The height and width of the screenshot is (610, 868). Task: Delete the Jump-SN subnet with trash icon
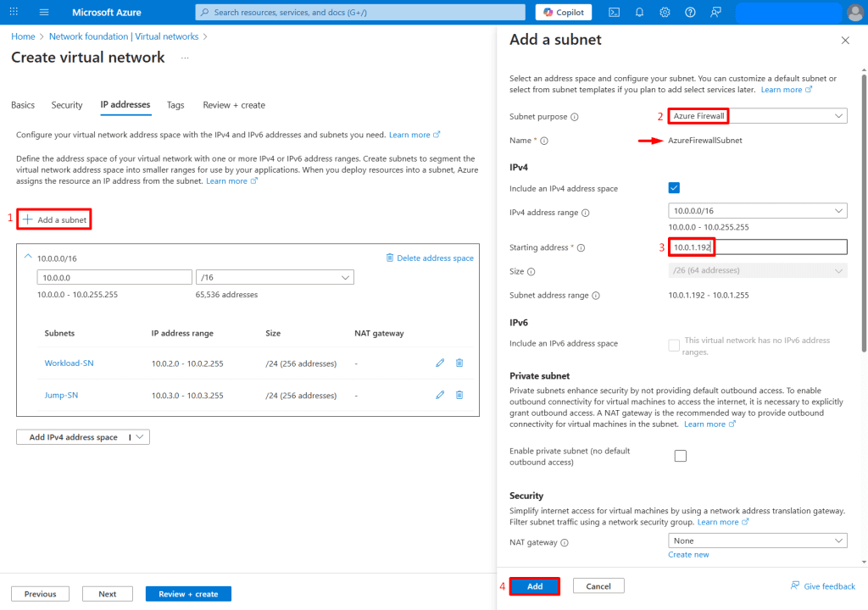459,395
